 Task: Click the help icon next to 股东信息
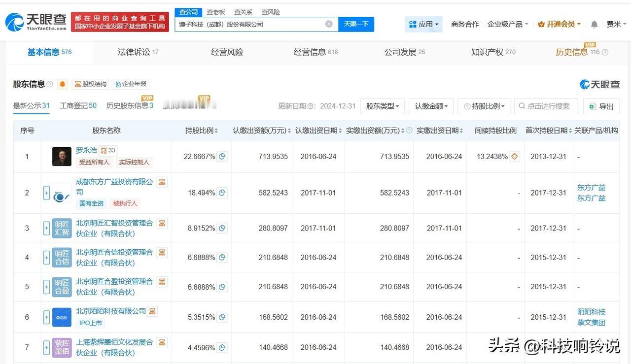click(x=50, y=84)
